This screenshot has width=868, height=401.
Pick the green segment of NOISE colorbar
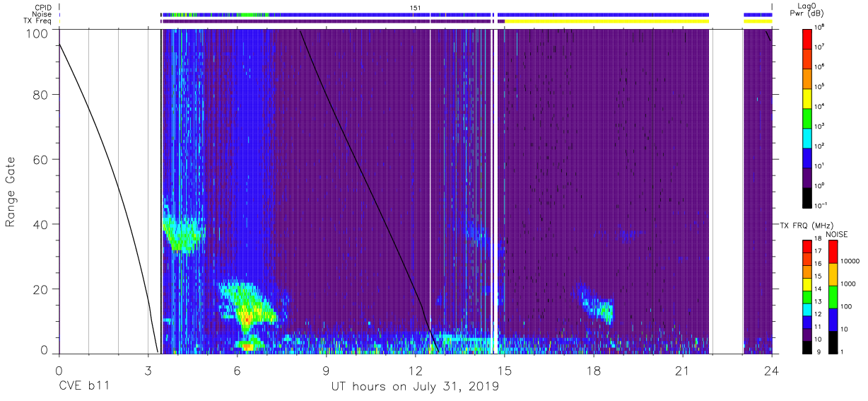tap(833, 296)
